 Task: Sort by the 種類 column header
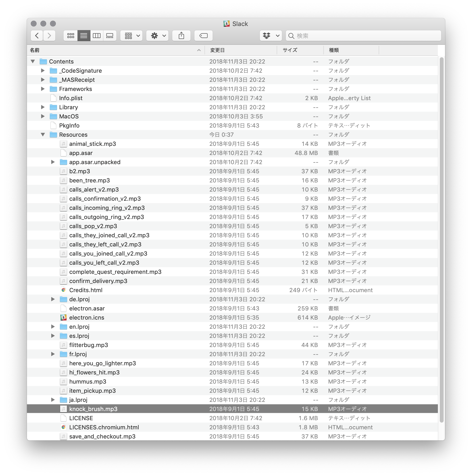coord(351,50)
